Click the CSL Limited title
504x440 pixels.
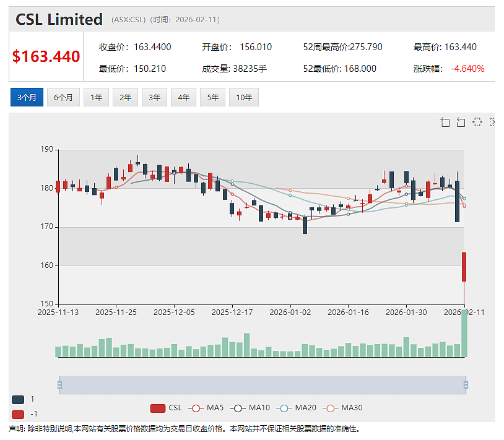tap(59, 19)
